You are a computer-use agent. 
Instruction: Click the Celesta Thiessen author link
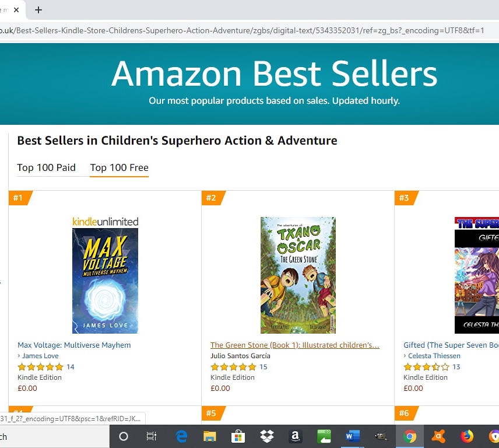(434, 355)
